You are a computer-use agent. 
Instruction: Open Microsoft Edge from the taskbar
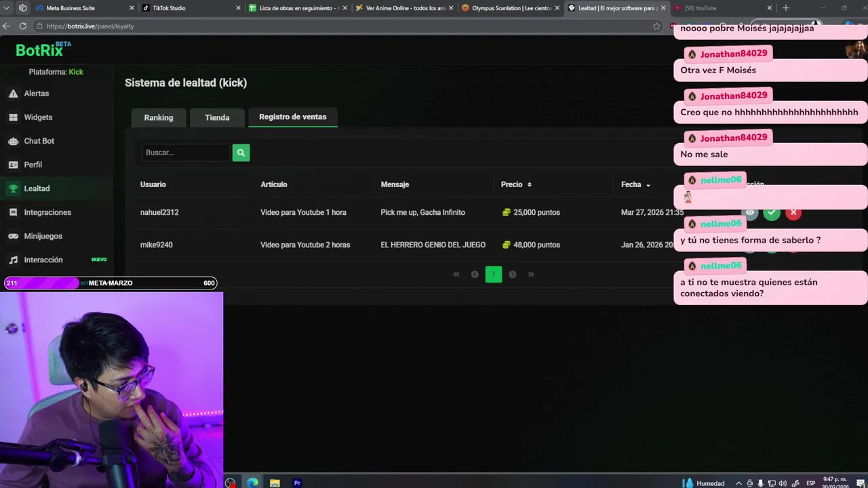coord(252,483)
